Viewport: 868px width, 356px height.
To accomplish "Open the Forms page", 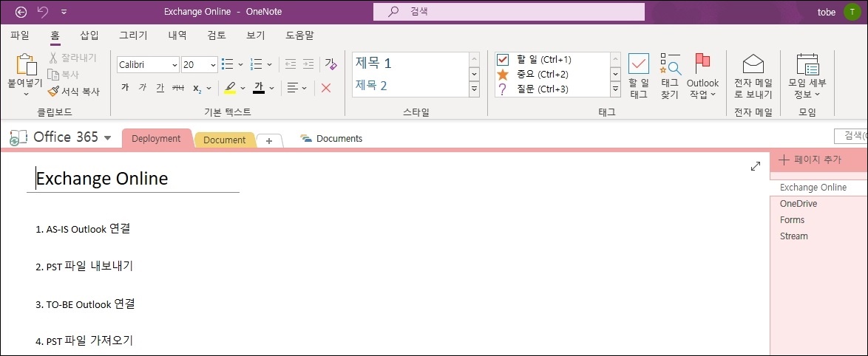I will point(792,219).
